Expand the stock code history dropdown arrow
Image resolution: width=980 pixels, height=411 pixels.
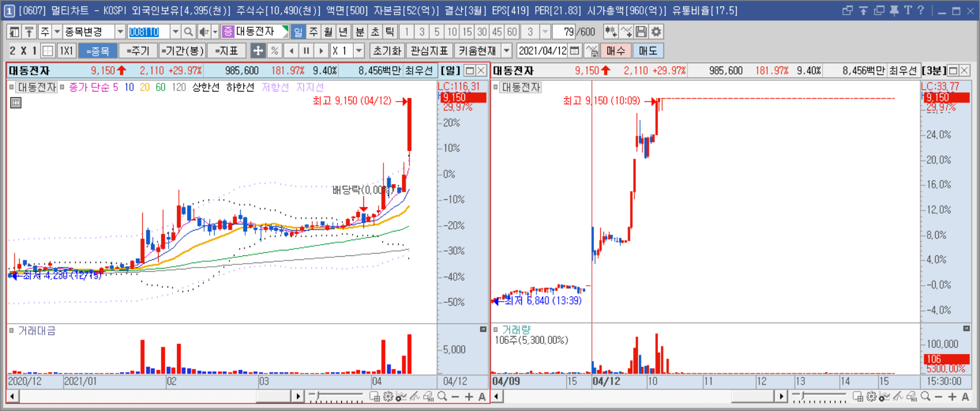click(x=176, y=32)
